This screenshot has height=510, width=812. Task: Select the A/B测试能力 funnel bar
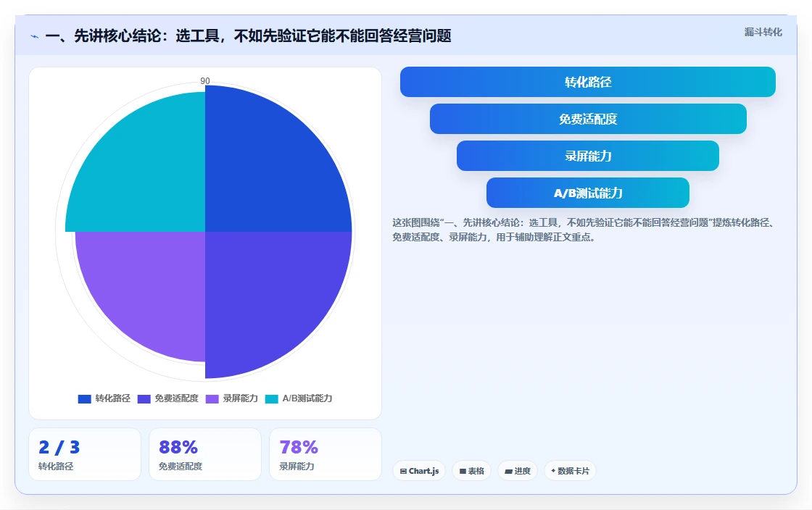[588, 193]
